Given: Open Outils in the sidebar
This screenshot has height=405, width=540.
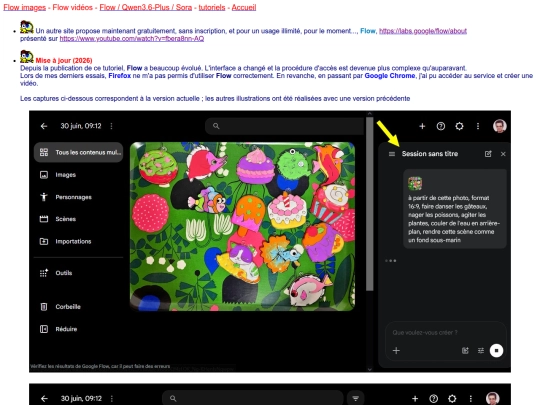Looking at the screenshot, I should (56, 273).
